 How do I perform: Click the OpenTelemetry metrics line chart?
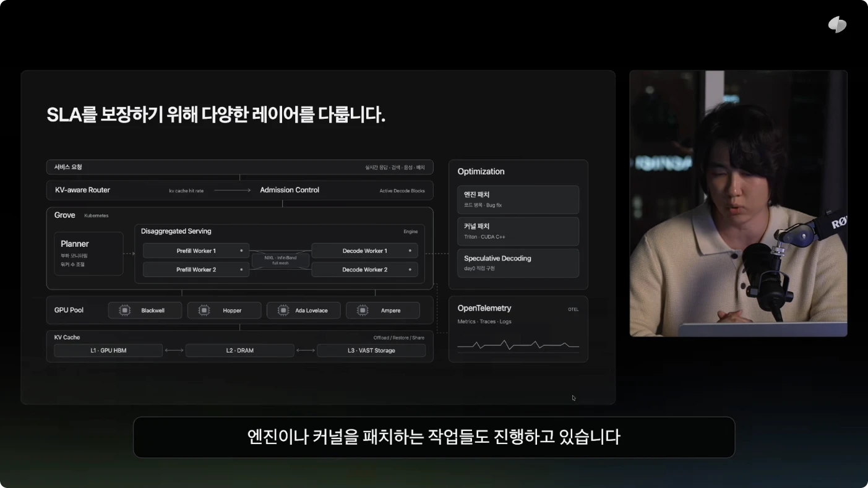[518, 345]
